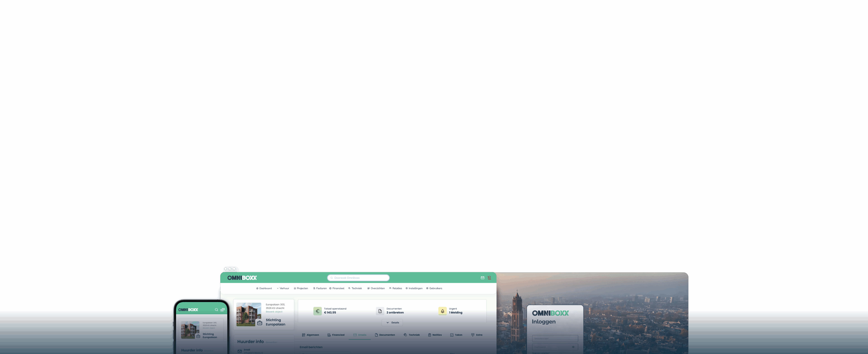868x354 pixels.
Task: Switch to the Techniek tab below summary
Action: click(411, 335)
